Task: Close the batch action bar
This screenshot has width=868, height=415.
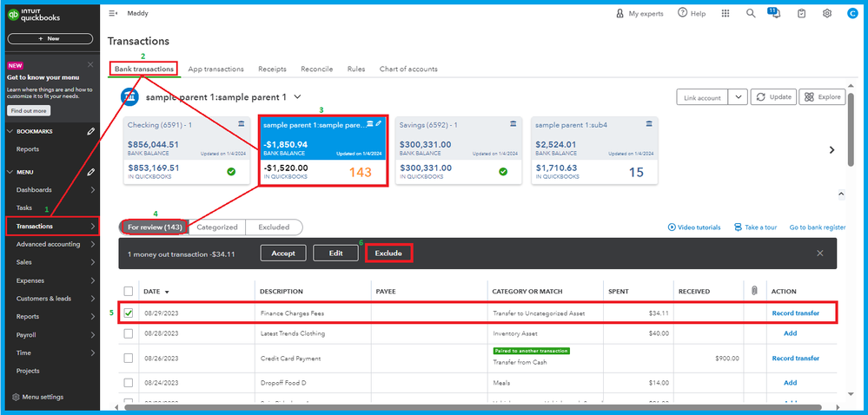Action: tap(820, 253)
